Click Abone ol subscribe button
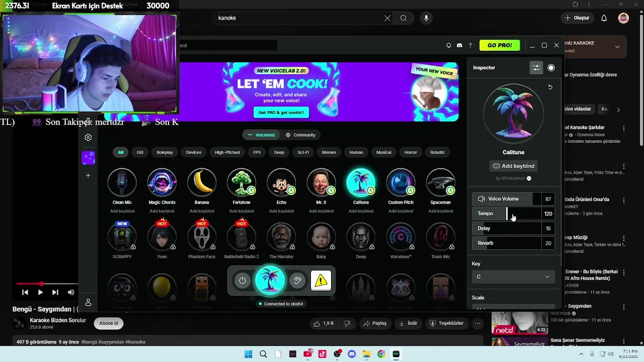The width and height of the screenshot is (644, 362). coord(109,323)
